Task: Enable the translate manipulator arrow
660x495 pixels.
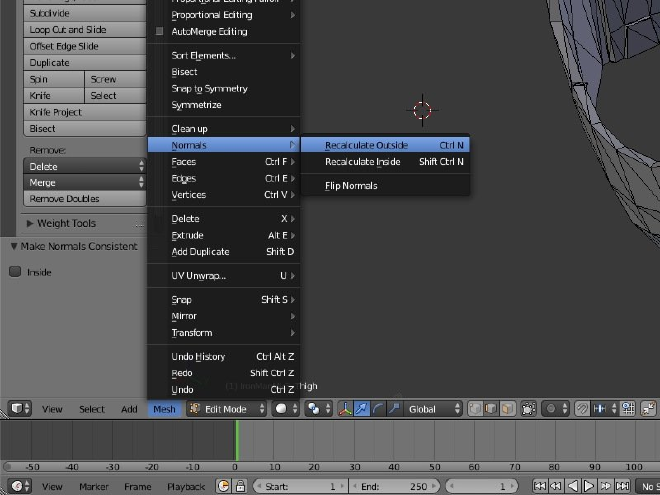Action: 361,409
